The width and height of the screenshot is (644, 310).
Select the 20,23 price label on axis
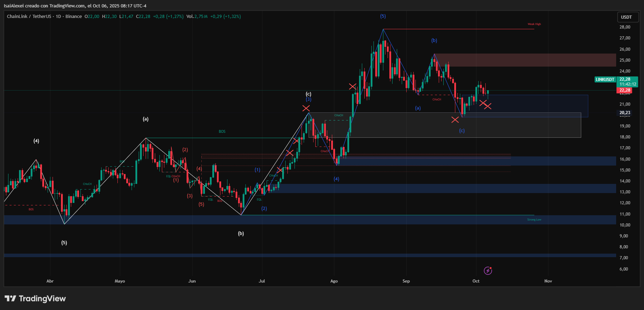625,113
